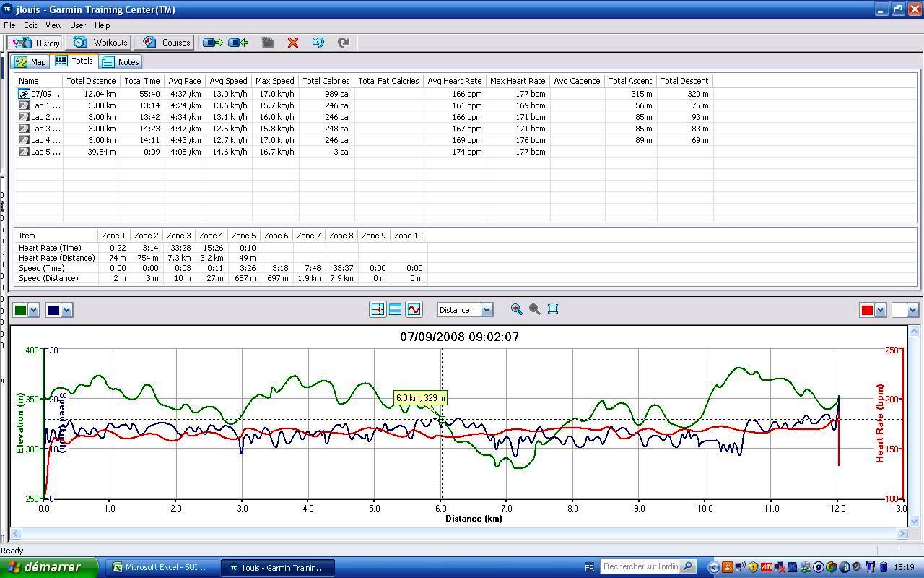
Task: Click the greyed-out icon before the red X
Action: (268, 43)
